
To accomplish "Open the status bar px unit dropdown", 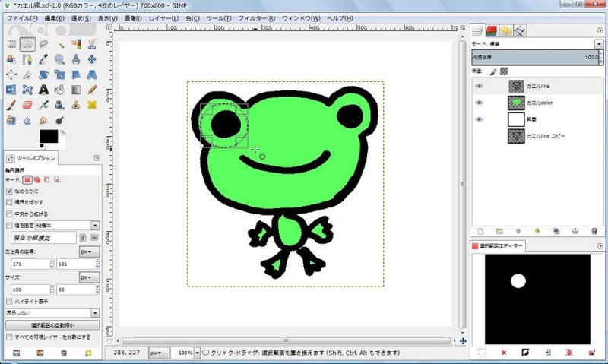I will (158, 353).
